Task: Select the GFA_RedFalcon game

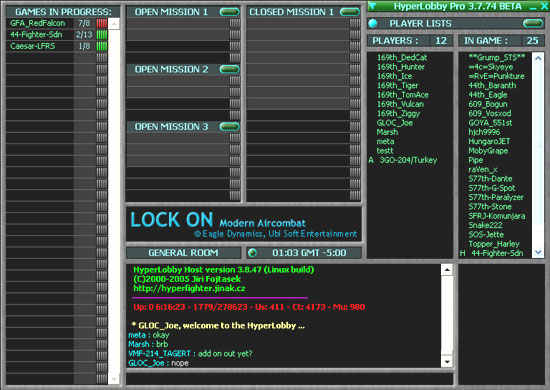Action: 38,23
